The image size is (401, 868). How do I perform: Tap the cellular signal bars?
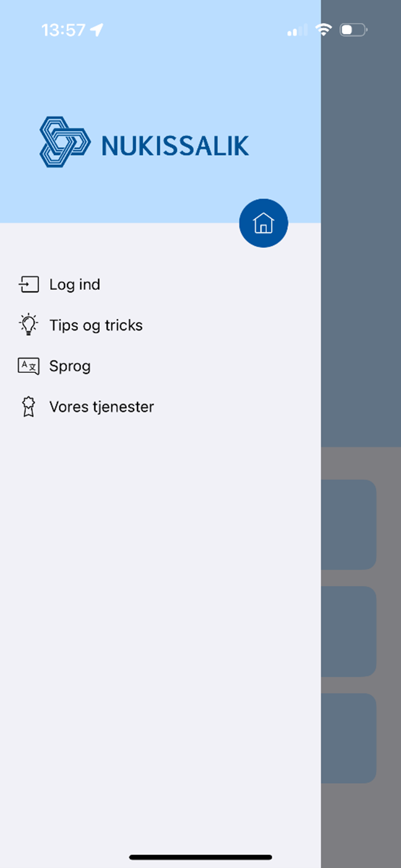(297, 30)
